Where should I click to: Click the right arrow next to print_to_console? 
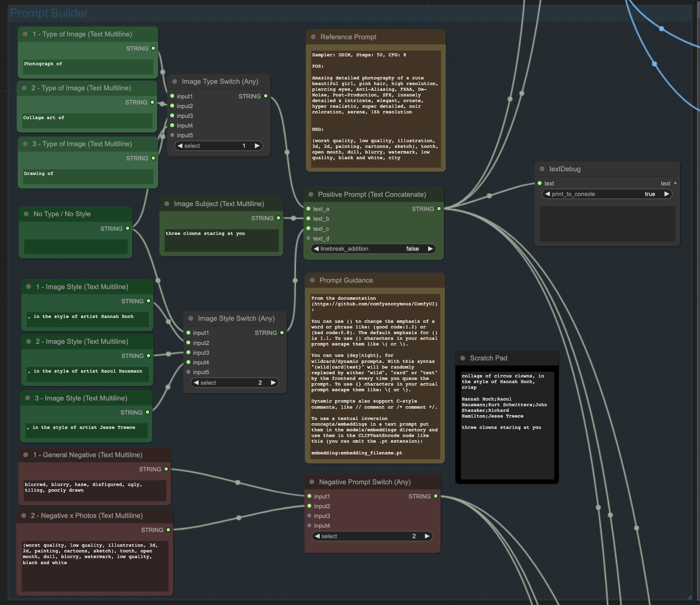click(x=666, y=194)
